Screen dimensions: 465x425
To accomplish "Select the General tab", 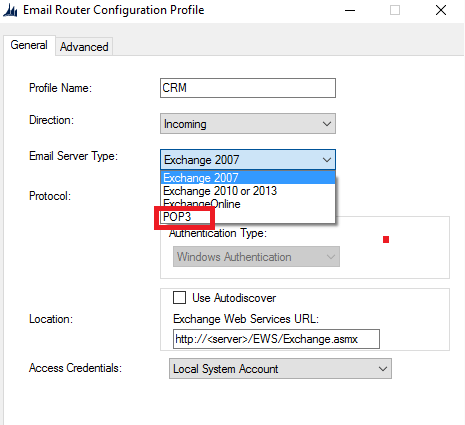I will tap(29, 45).
